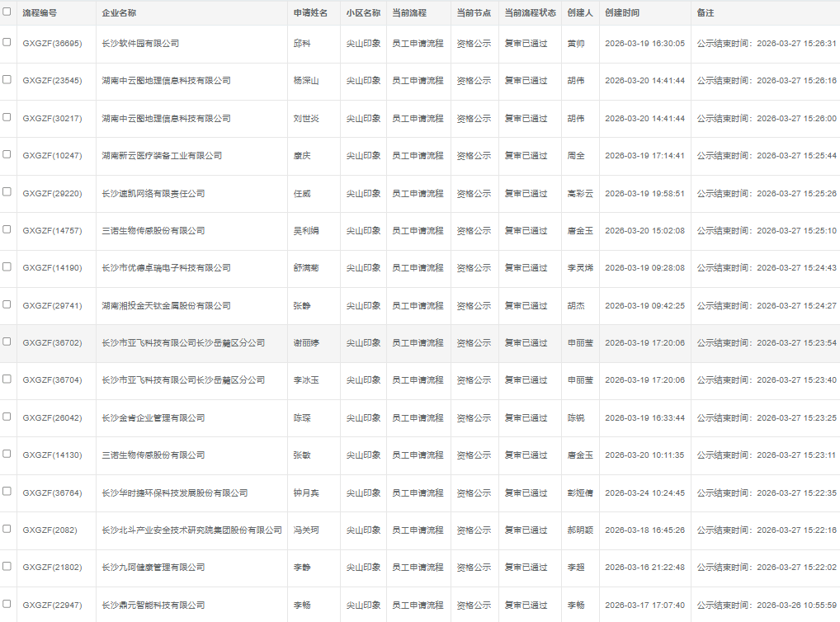840x622 pixels.
Task: Click applicant name 任威
Action: [x=302, y=193]
